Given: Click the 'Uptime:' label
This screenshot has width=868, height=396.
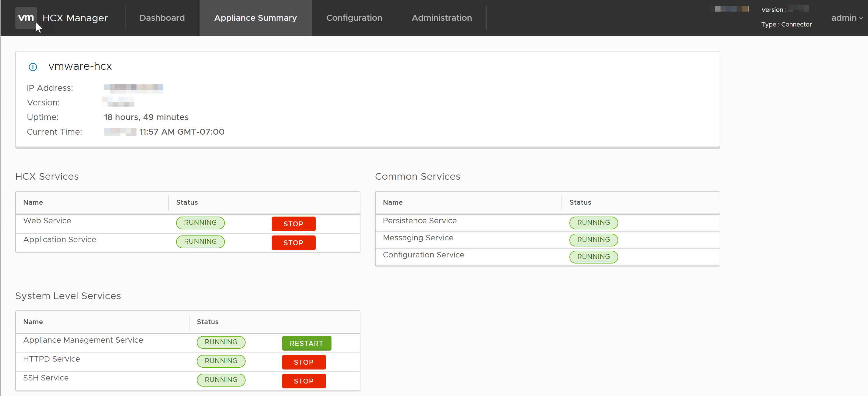Looking at the screenshot, I should coord(43,117).
